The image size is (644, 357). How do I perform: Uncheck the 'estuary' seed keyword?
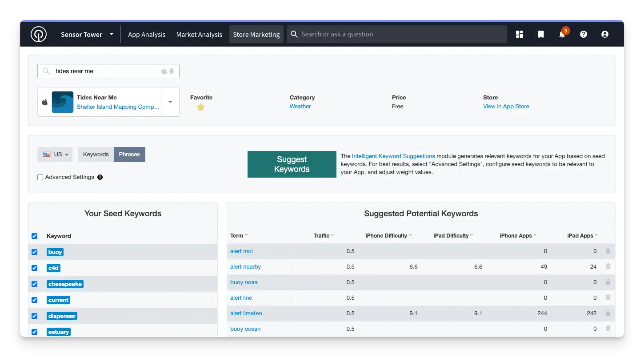pos(35,332)
